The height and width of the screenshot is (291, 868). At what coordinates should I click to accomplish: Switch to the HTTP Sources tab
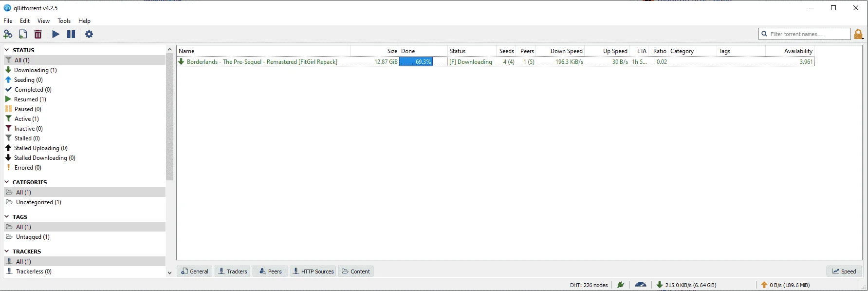[x=313, y=272]
